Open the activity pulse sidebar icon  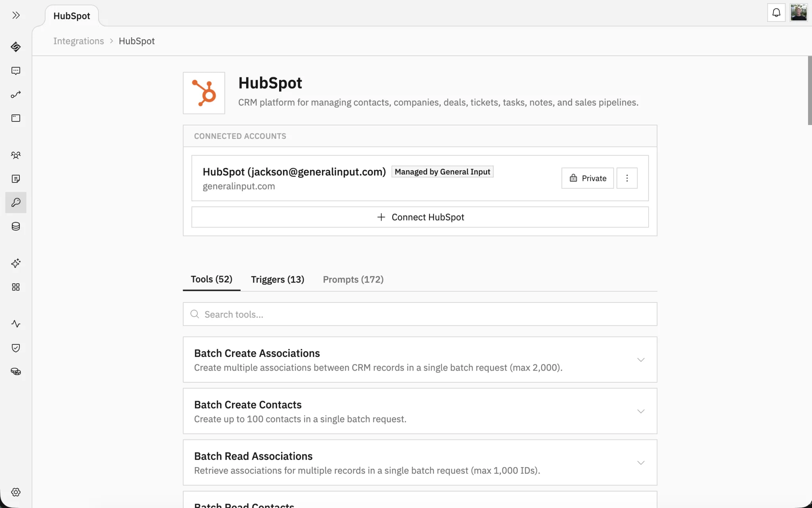pos(16,324)
